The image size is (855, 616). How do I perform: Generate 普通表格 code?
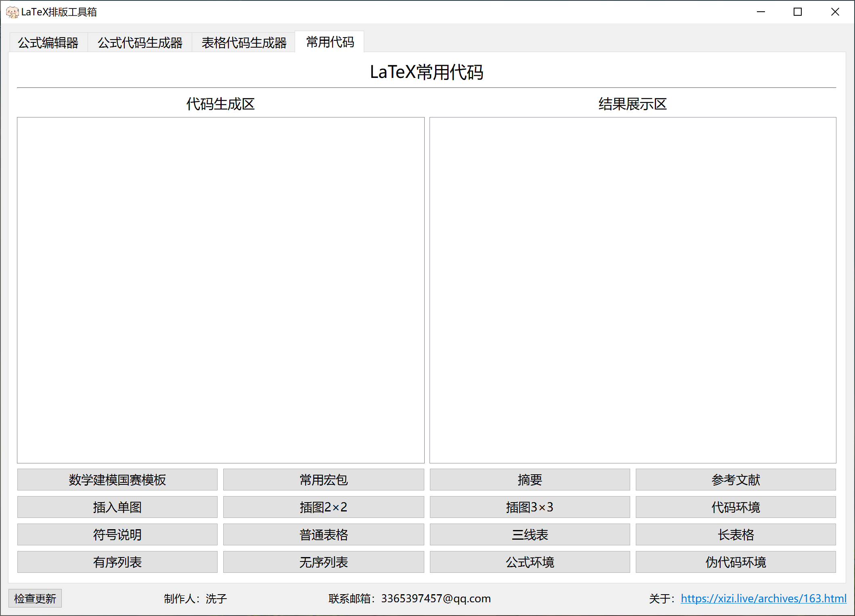pos(323,534)
